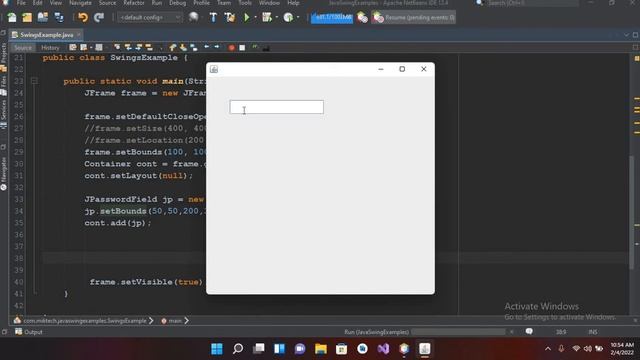
Task: Open the Window menu
Action: (269, 3)
